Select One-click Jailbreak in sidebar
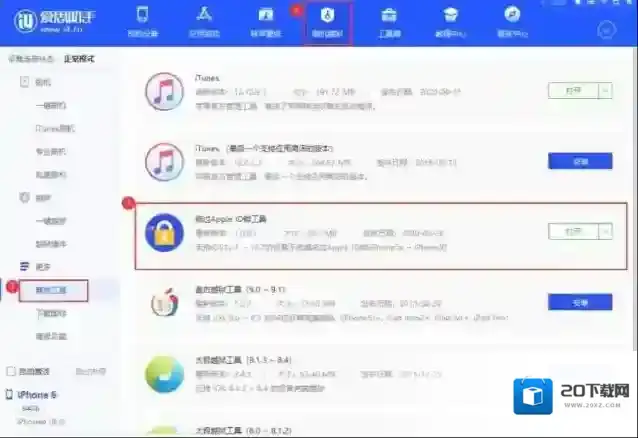This screenshot has height=438, width=638. [51, 221]
